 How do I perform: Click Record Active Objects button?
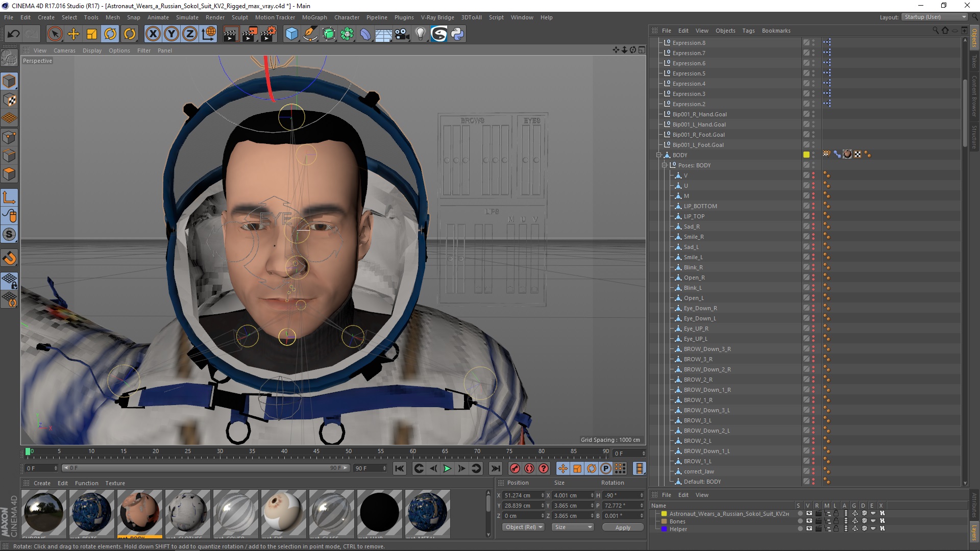(x=515, y=468)
